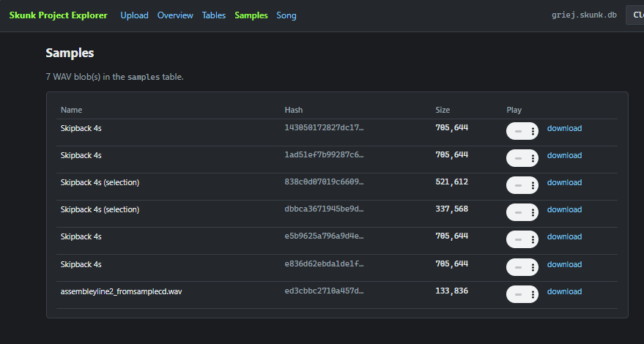Screen dimensions: 644x344
Task: Go to the Upload page
Action: [x=134, y=15]
